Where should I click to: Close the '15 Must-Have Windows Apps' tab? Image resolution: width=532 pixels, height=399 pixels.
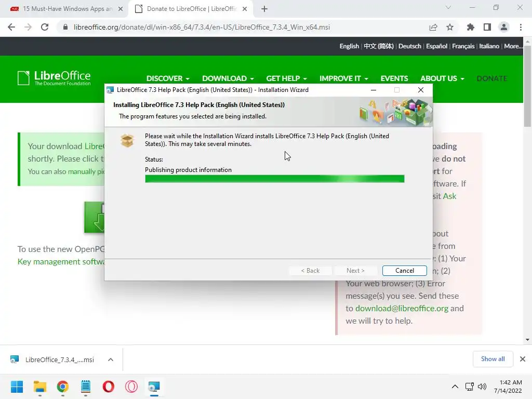click(121, 9)
